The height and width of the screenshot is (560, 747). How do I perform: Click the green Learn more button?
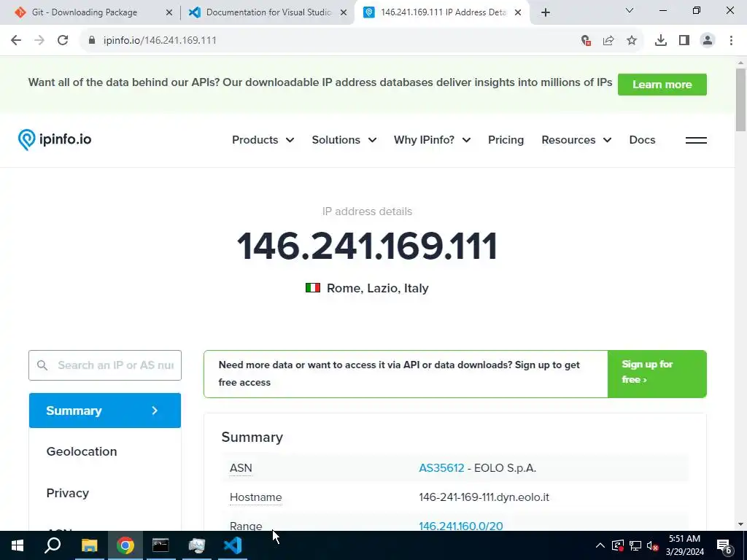662,85
